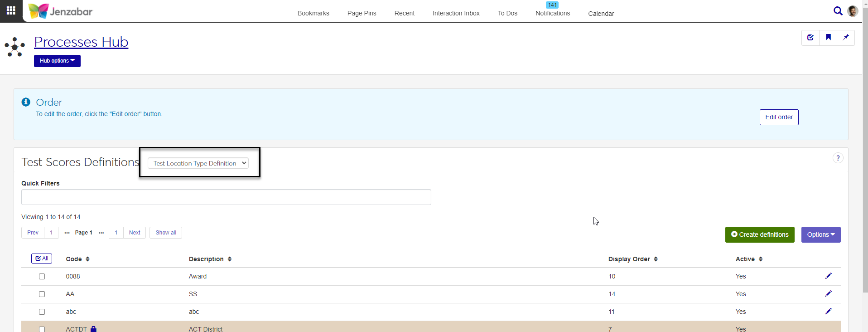Click the search magnifier icon

(x=838, y=11)
